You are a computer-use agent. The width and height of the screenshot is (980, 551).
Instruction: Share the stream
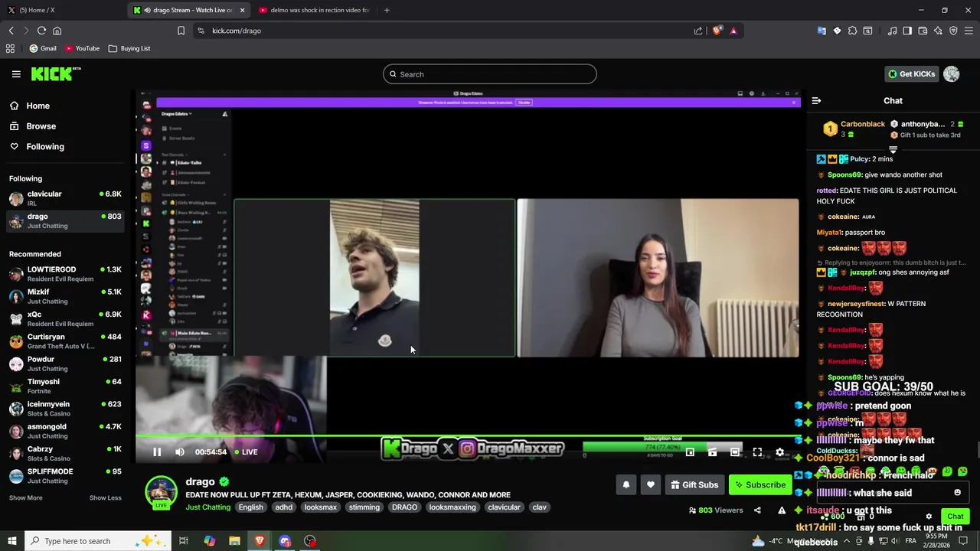coord(757,510)
